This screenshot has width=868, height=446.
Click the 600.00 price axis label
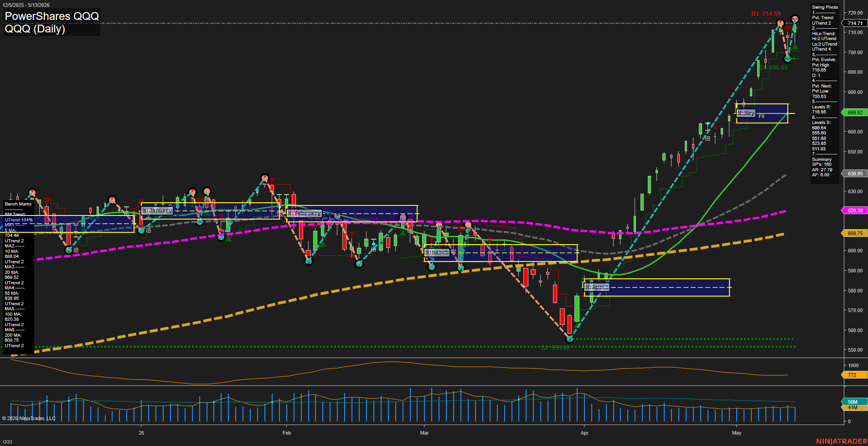pyautogui.click(x=855, y=251)
